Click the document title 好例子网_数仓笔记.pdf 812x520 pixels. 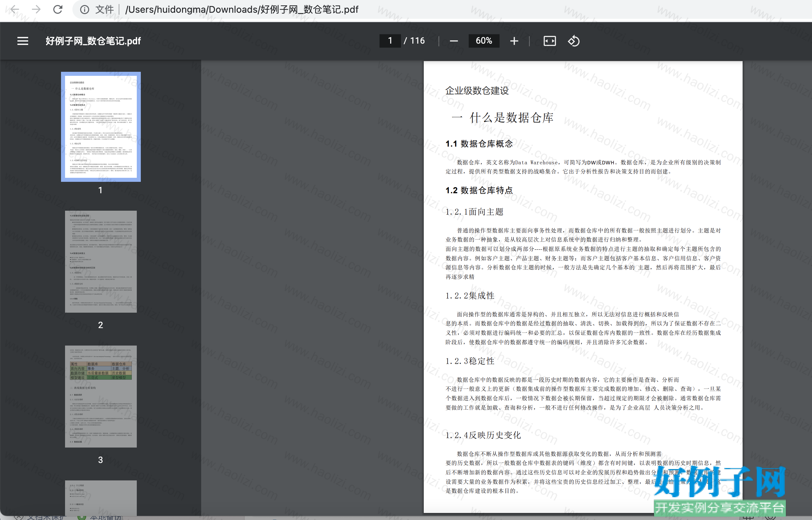pyautogui.click(x=93, y=41)
